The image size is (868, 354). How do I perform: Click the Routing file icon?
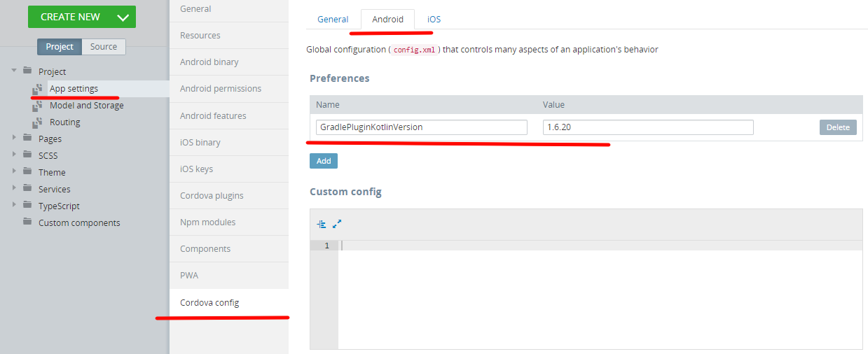point(38,122)
